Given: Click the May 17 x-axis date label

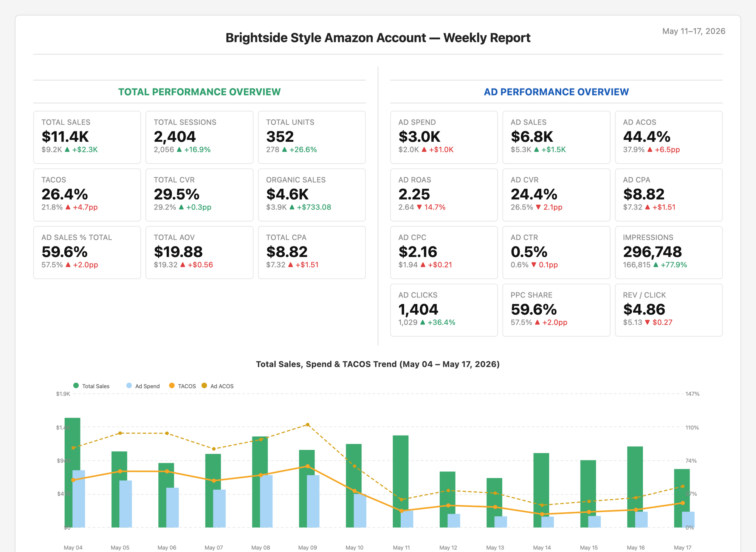Looking at the screenshot, I should (682, 547).
